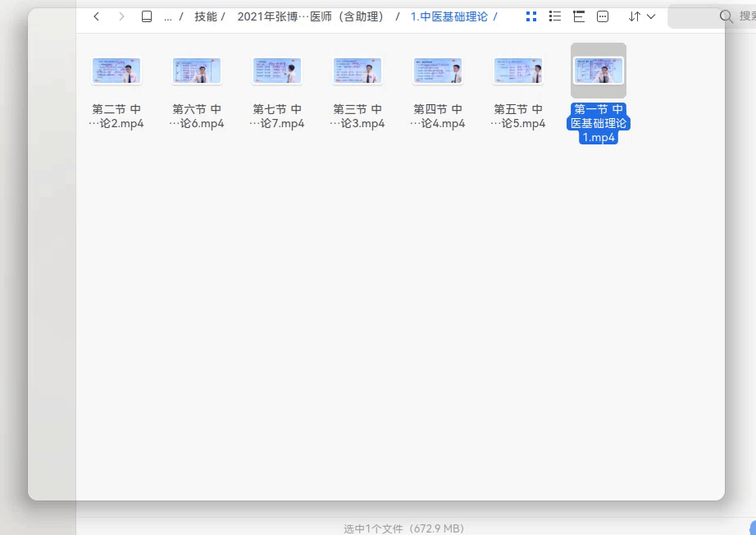This screenshot has height=535, width=756.
Task: Open the more options ellipsis button
Action: [603, 17]
